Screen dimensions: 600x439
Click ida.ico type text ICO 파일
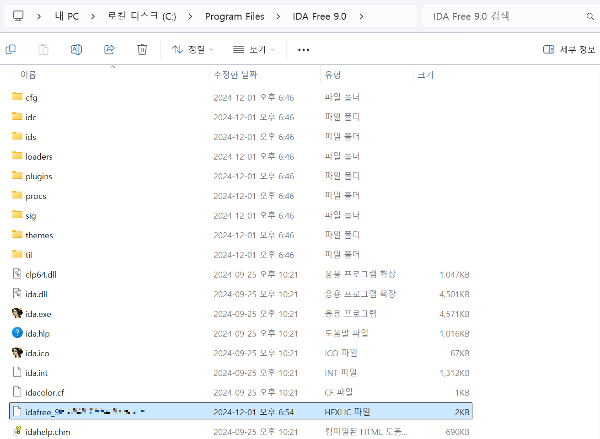point(341,353)
